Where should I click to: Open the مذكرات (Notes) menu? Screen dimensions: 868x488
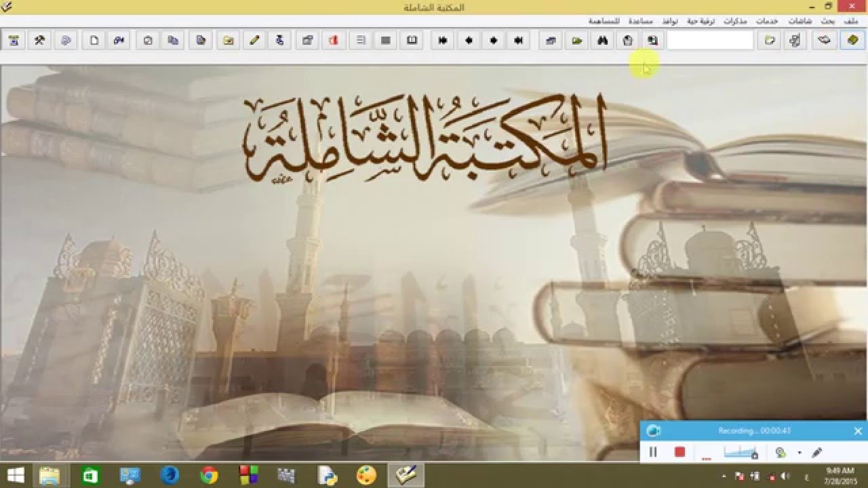[x=735, y=21]
